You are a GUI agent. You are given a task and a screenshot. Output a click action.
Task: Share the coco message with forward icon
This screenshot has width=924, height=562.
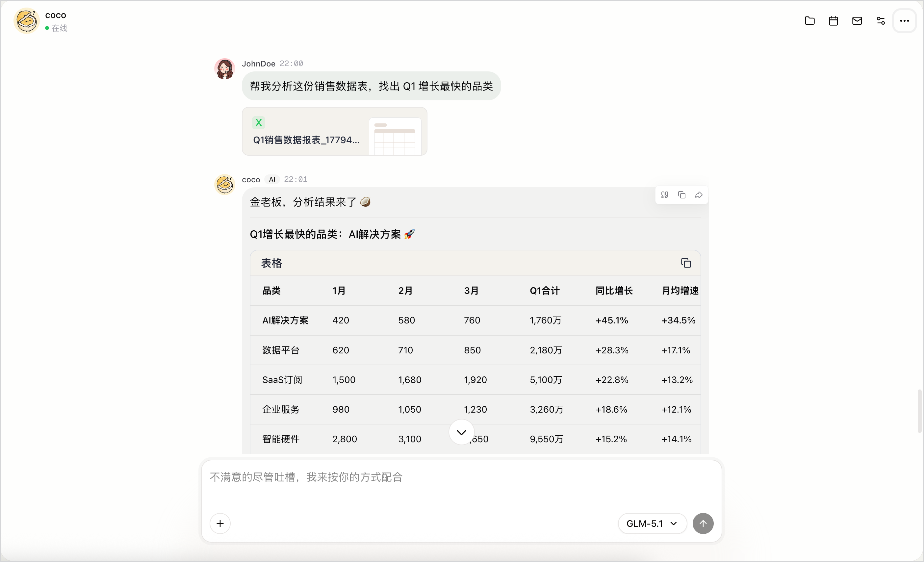pyautogui.click(x=699, y=195)
